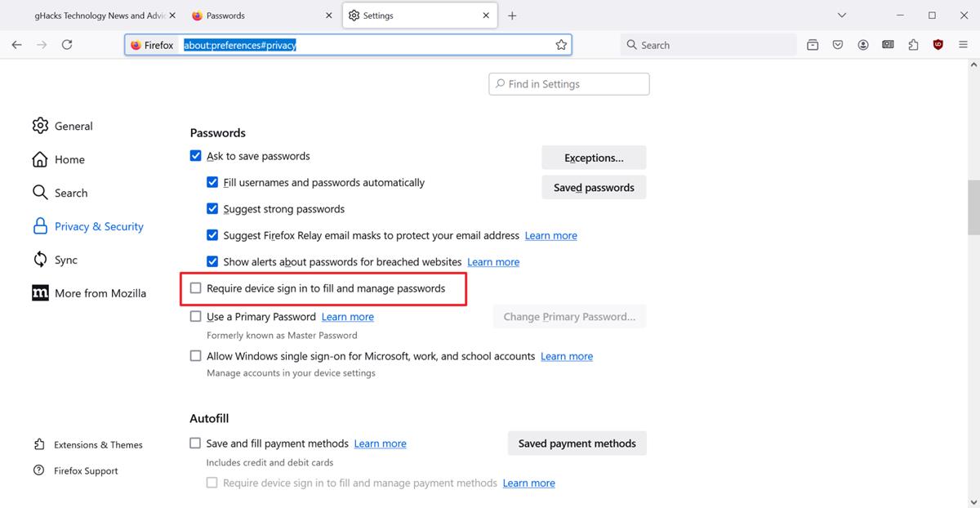This screenshot has height=508, width=980.
Task: Click the vertical scrollbar on the right
Action: (974, 204)
